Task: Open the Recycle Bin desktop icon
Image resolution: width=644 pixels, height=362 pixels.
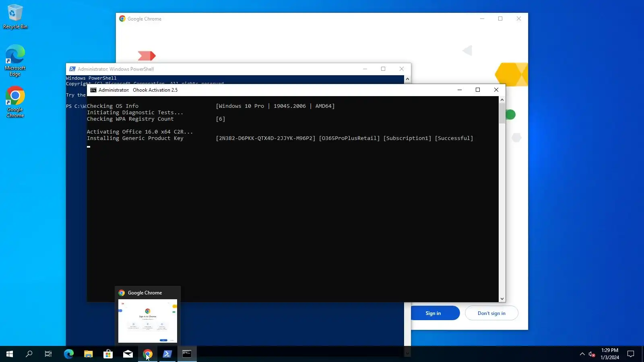Action: tap(15, 16)
